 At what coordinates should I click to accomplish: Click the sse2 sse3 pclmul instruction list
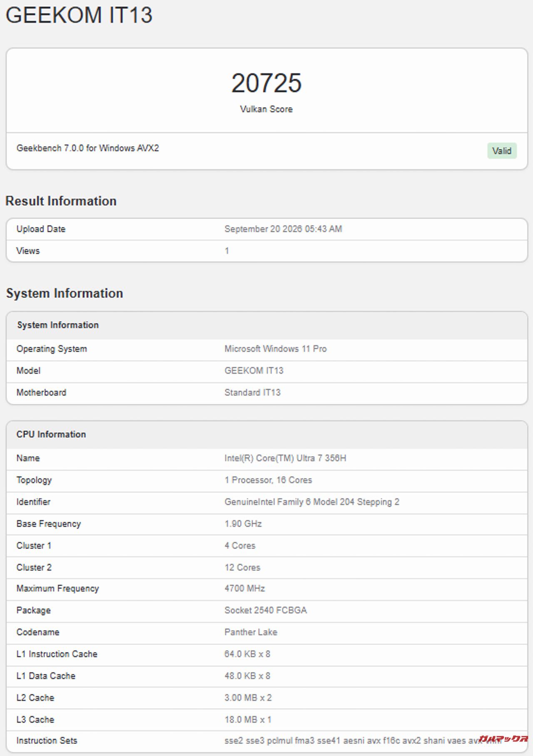[x=363, y=741]
